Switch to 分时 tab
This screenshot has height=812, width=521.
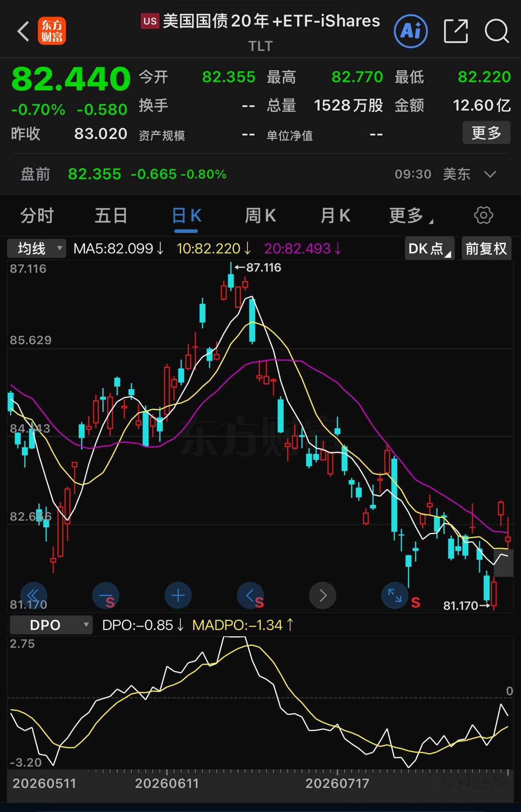(x=37, y=215)
